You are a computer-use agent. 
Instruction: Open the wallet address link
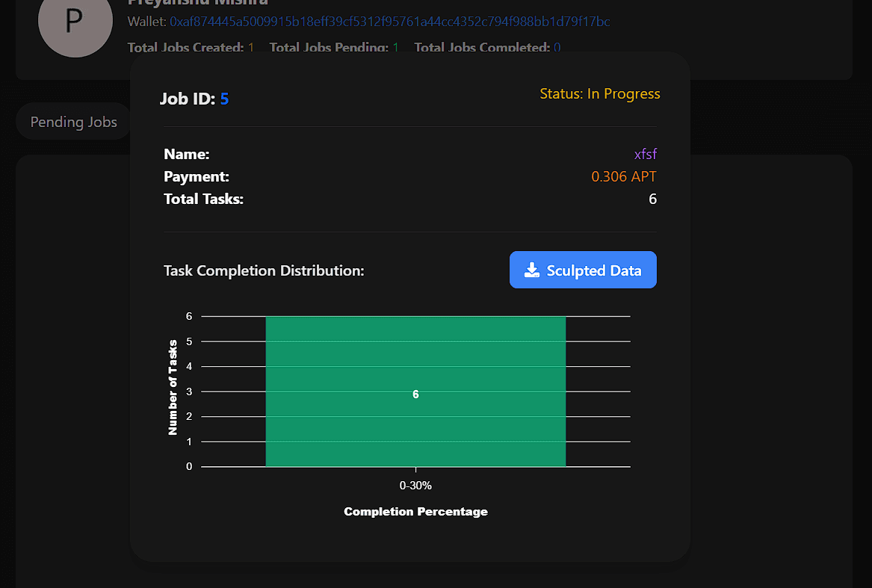(389, 22)
